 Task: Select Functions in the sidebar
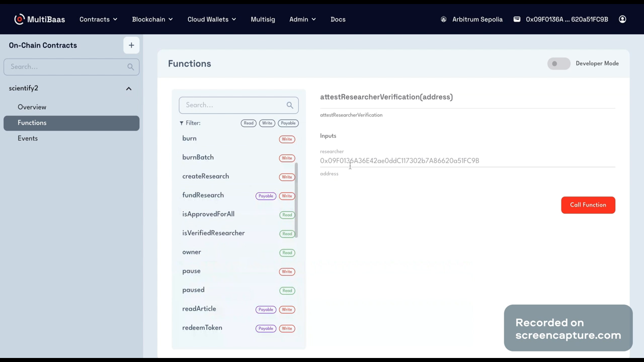point(71,123)
